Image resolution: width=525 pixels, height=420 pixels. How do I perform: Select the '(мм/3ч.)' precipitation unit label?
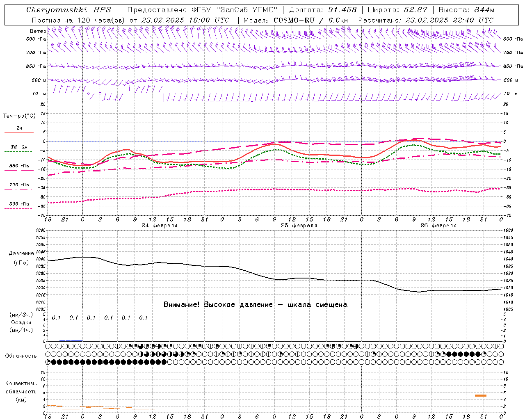(21, 315)
